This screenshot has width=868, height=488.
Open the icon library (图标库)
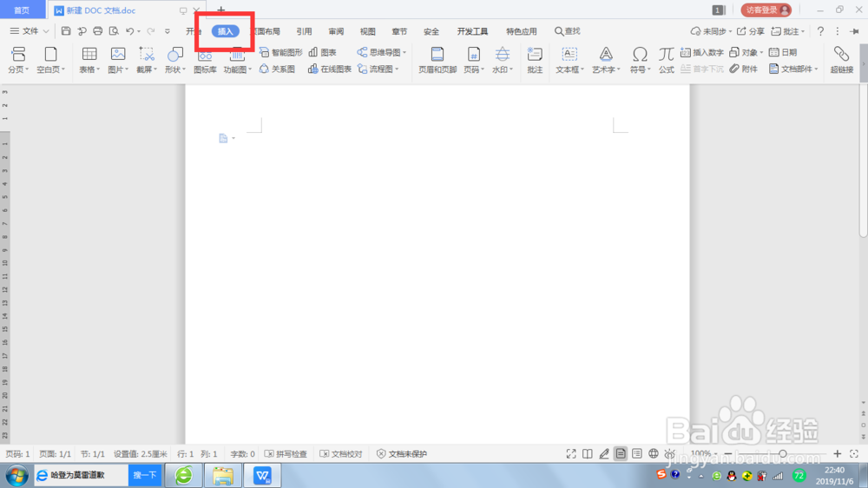205,60
